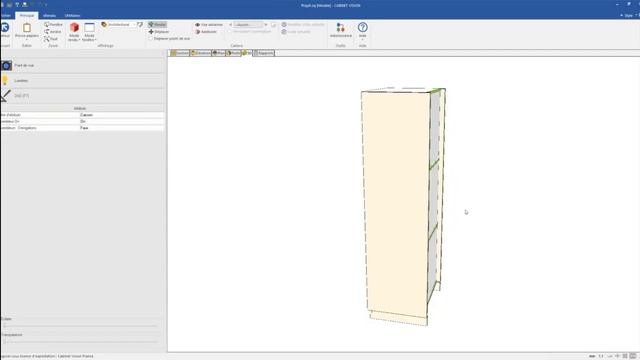
Task: Click the Transparence slider track
Action: tap(80, 341)
